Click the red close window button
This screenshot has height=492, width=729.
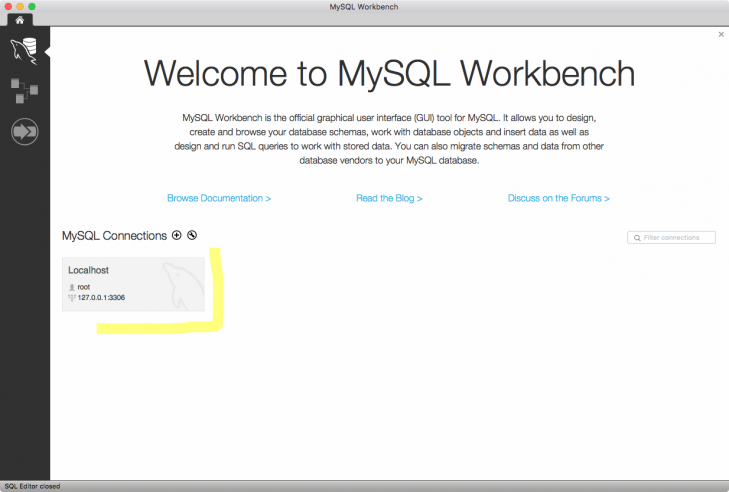coord(8,7)
